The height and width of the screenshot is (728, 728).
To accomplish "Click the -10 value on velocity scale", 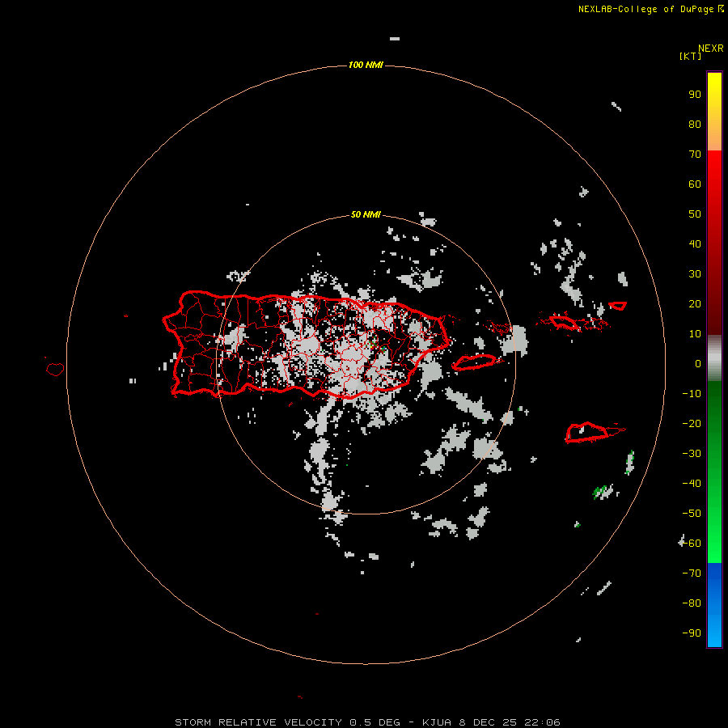I will click(692, 394).
